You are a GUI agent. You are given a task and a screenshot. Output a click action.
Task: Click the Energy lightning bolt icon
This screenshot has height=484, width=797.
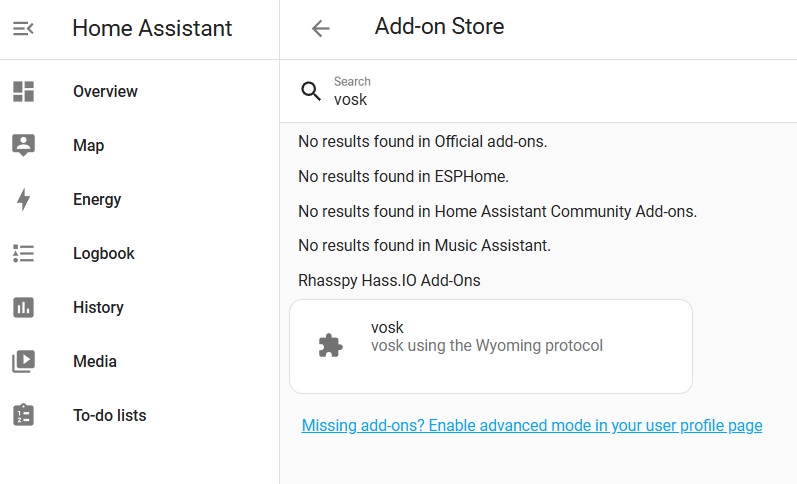pyautogui.click(x=23, y=199)
